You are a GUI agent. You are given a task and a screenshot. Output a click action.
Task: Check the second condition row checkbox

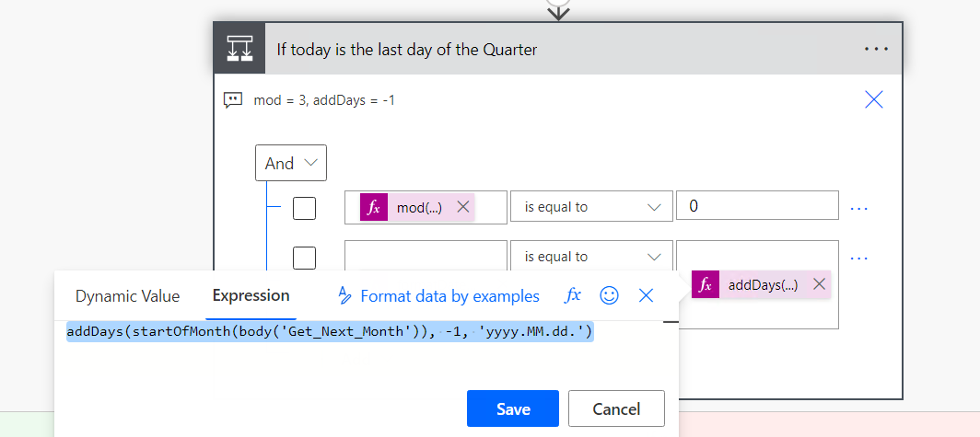(x=304, y=258)
